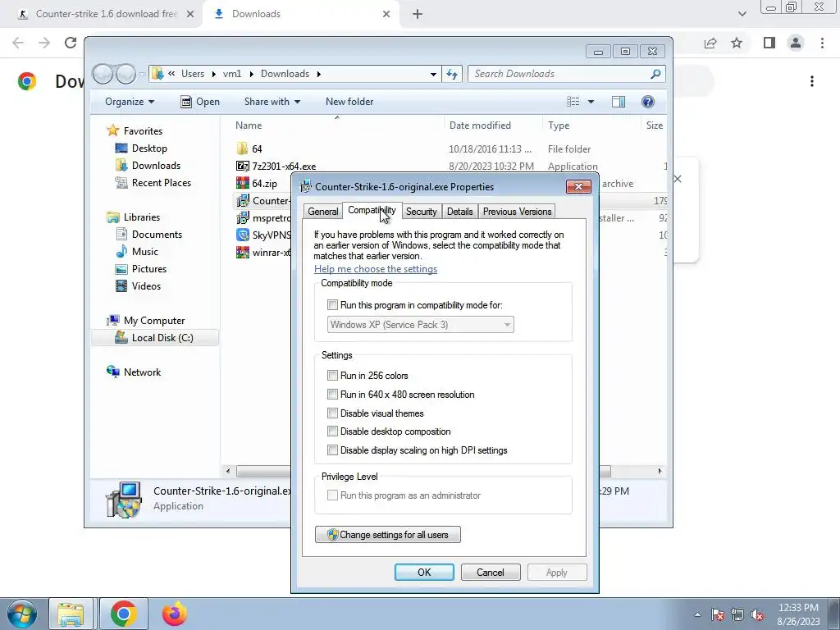The width and height of the screenshot is (840, 630).
Task: Click Chrome reload page icon
Action: pyautogui.click(x=71, y=43)
